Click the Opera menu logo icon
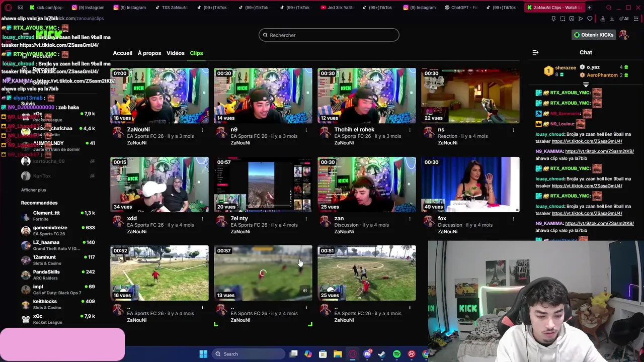Screen dimensions: 644x362 pos(8,8)
